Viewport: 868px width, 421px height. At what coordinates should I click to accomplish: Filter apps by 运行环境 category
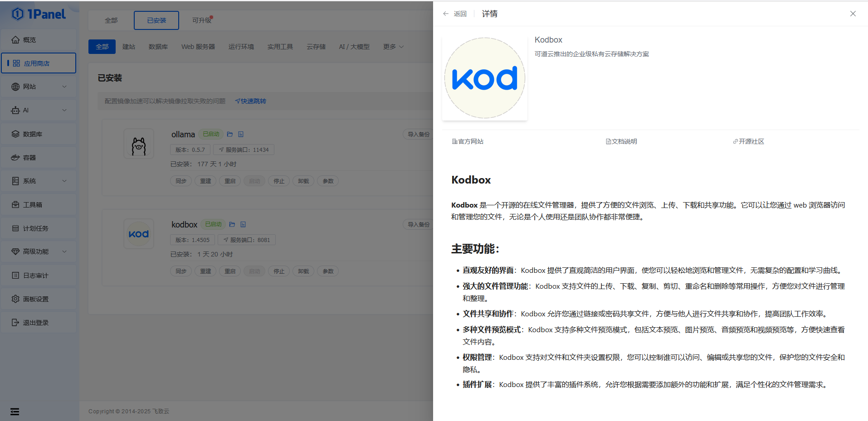coord(241,47)
